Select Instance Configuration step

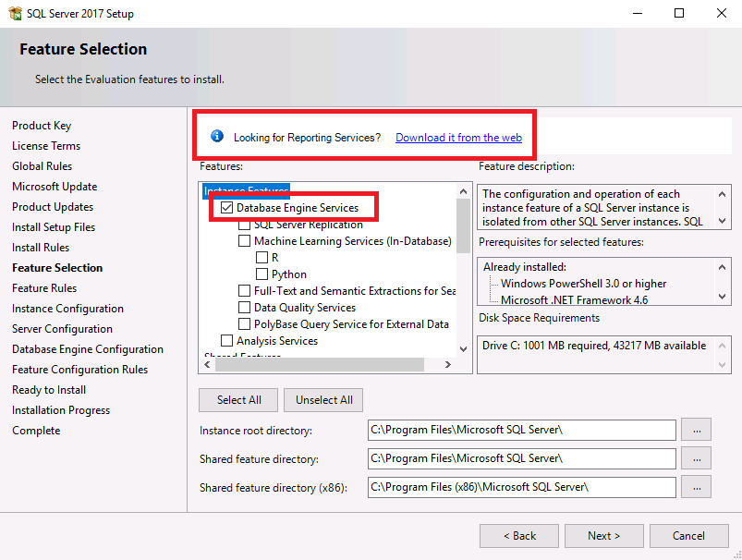tap(67, 309)
